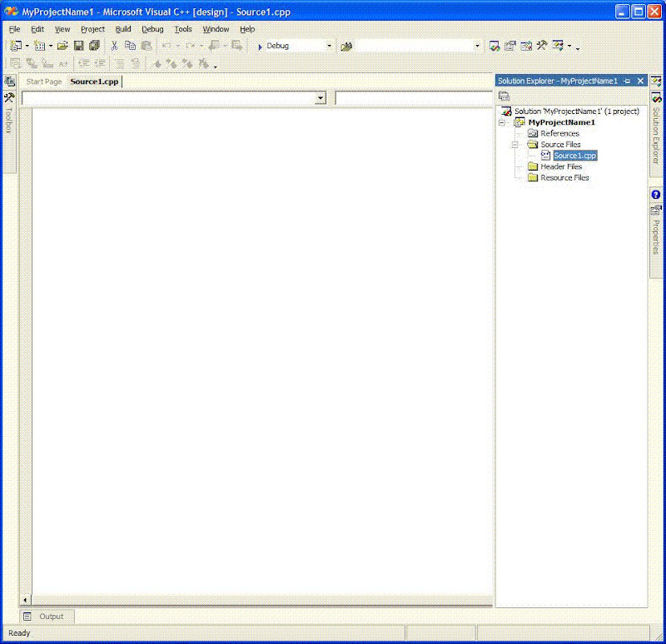Close the Solution Explorer panel
Image resolution: width=666 pixels, height=644 pixels.
click(x=640, y=81)
